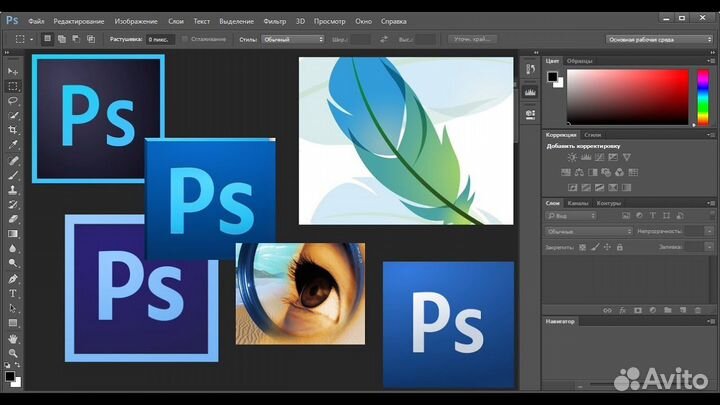This screenshot has width=720, height=405.
Task: Open the Слои panel flyout menu
Action: pyautogui.click(x=711, y=203)
